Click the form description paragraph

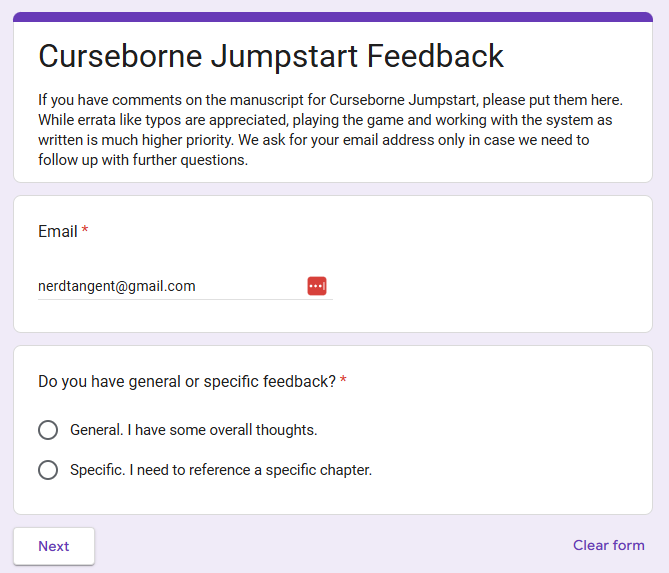coord(330,130)
